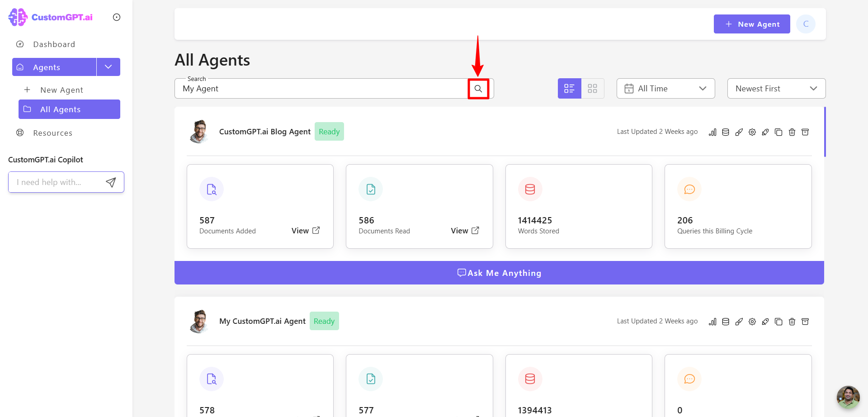Click the My CustomGPT.ai Agent avatar

pyautogui.click(x=199, y=322)
